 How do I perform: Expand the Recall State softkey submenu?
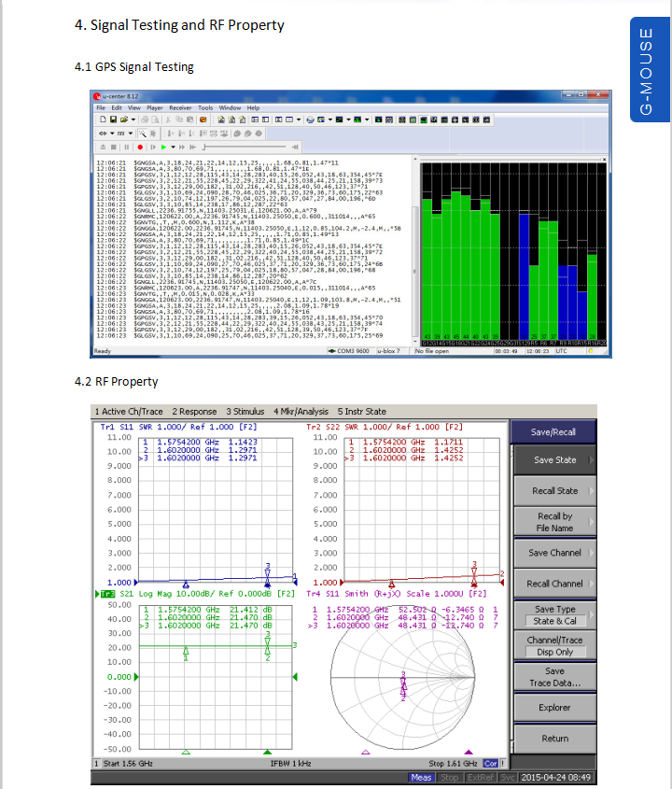pyautogui.click(x=554, y=490)
